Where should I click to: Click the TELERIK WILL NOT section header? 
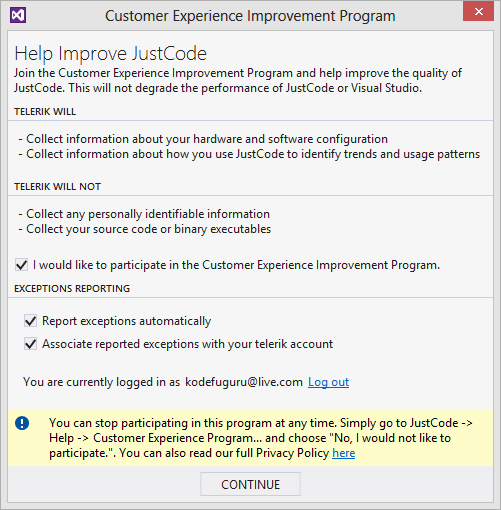[57, 187]
